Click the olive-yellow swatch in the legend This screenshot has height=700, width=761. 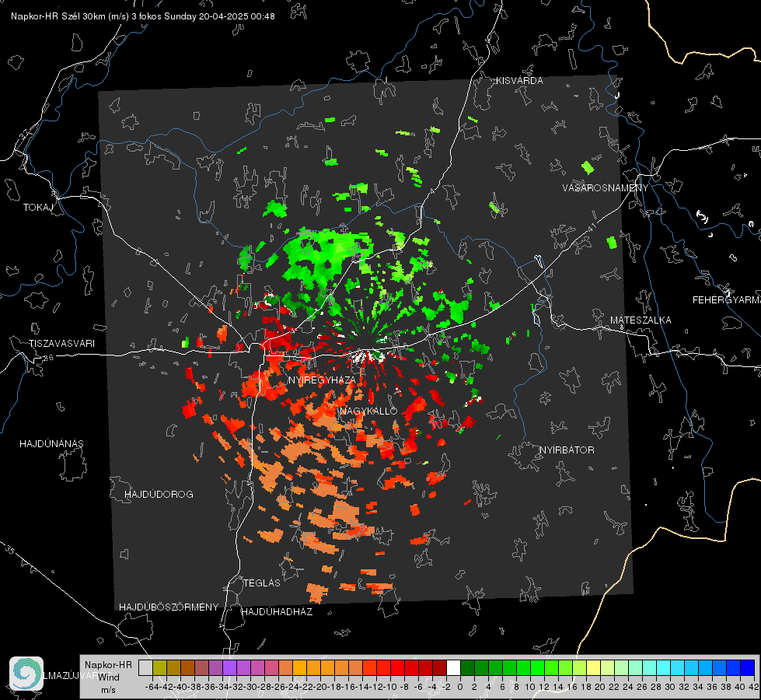(159, 668)
